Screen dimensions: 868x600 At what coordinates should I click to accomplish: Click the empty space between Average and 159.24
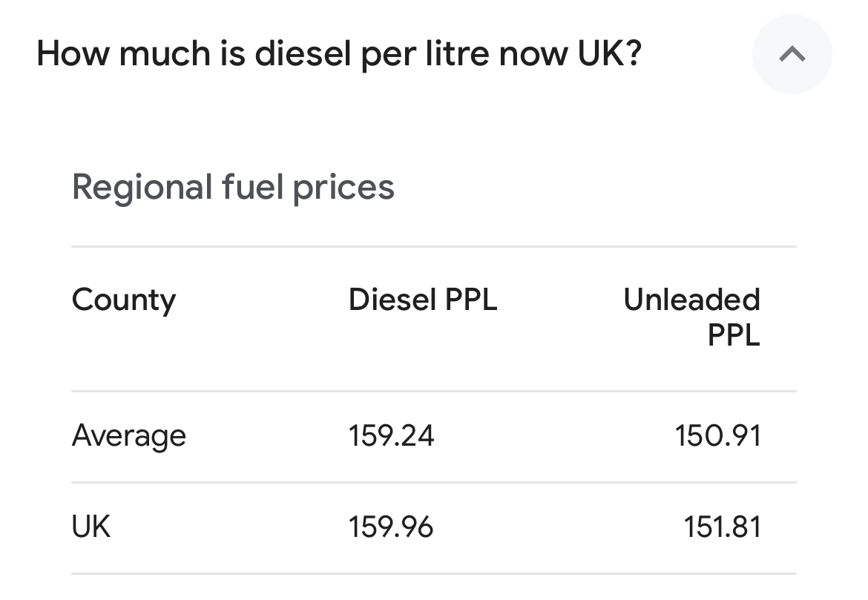pos(267,435)
